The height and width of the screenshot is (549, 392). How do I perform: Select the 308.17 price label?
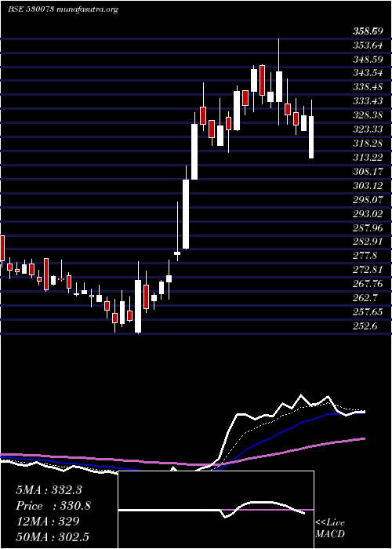coord(367,172)
